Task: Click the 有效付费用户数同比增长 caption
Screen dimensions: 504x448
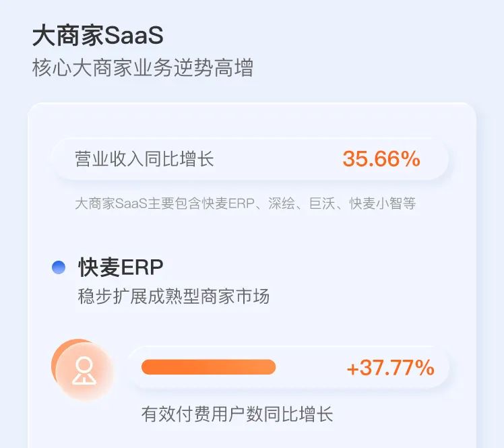Action: coord(237,414)
